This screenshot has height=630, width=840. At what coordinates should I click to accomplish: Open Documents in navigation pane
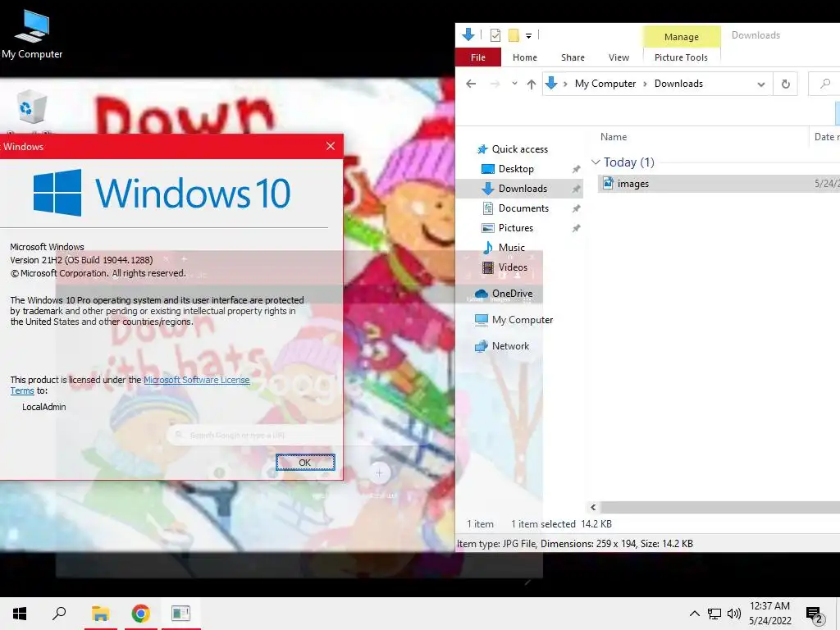(x=523, y=208)
